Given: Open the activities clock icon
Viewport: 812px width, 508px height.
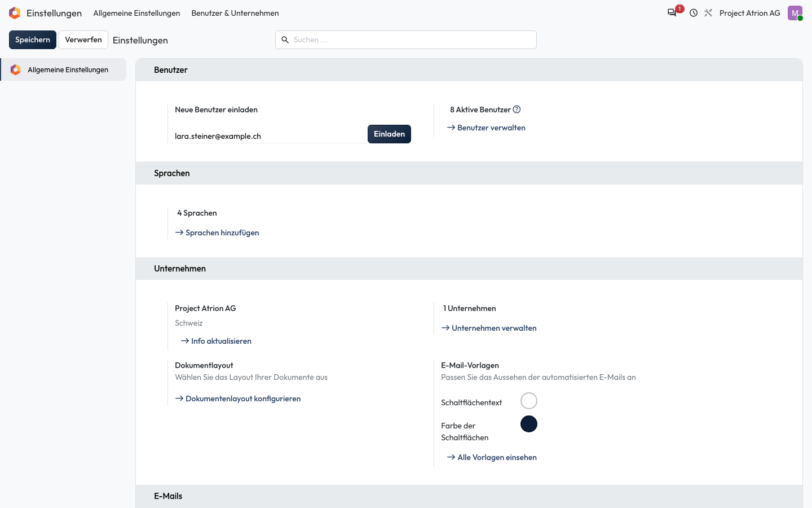Looking at the screenshot, I should [694, 13].
